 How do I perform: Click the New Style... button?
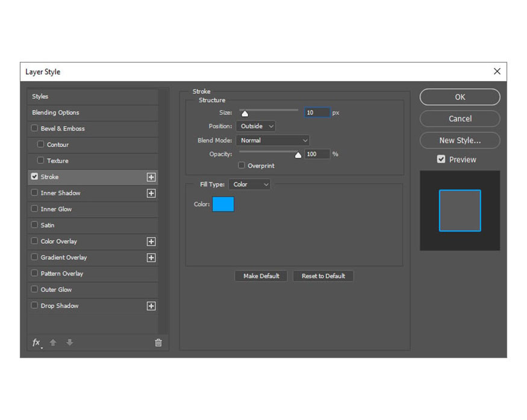(460, 140)
